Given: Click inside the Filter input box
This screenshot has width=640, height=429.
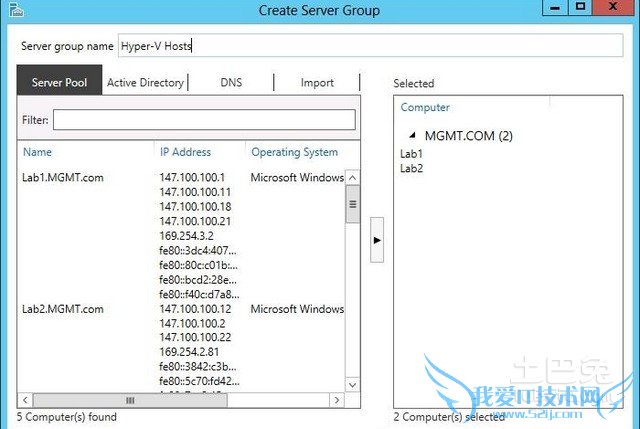Looking at the screenshot, I should pos(204,120).
